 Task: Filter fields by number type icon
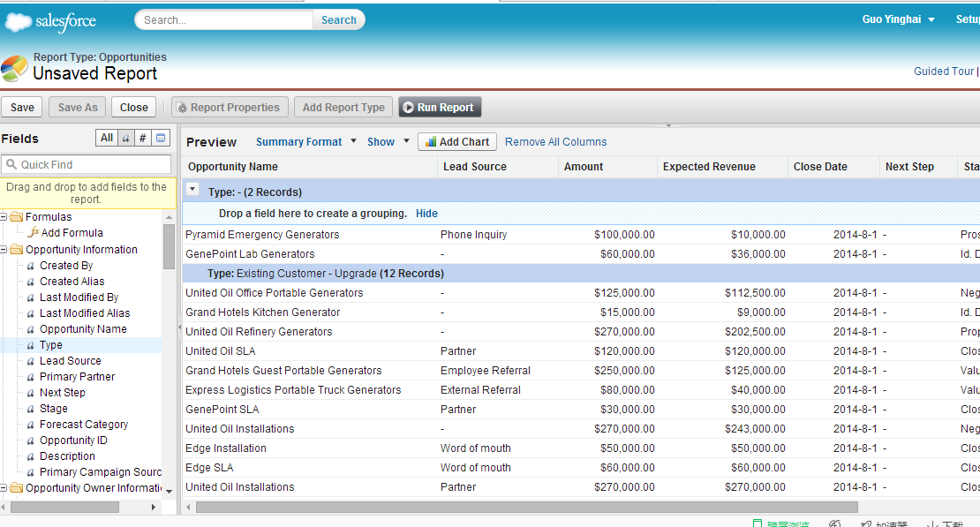click(x=142, y=139)
